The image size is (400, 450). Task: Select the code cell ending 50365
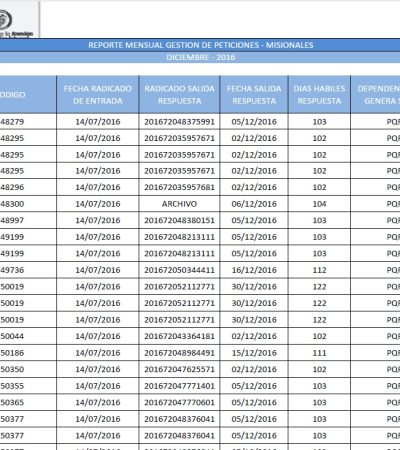click(x=28, y=402)
